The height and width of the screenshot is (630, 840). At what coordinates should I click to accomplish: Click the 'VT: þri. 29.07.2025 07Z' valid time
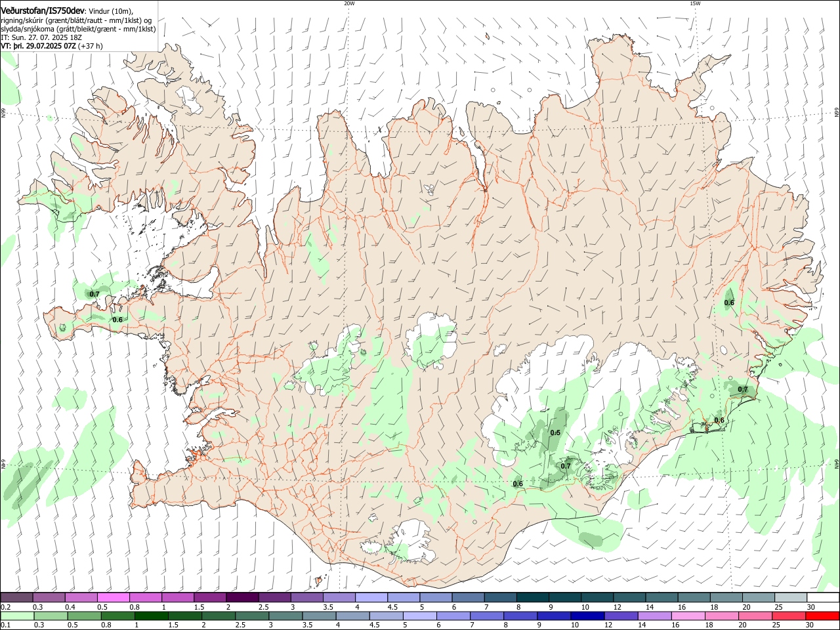(x=39, y=46)
